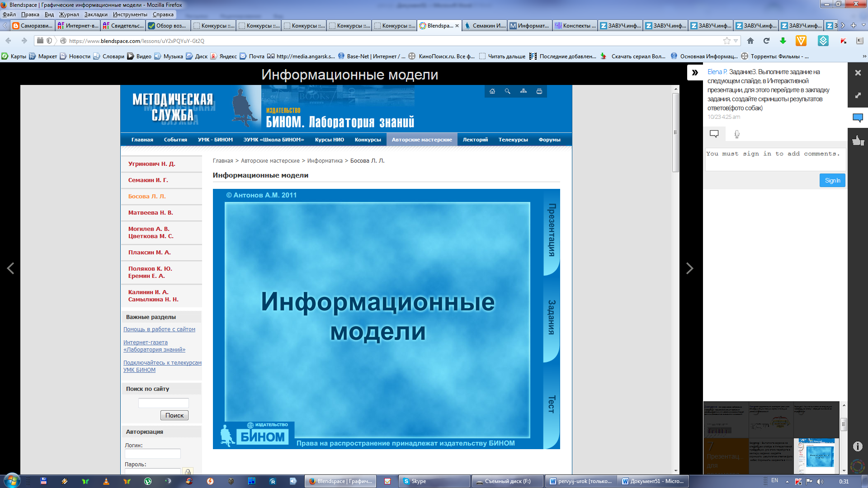Click the fullscreen expand arrows icon
Image resolution: width=868 pixels, height=488 pixels.
point(858,95)
